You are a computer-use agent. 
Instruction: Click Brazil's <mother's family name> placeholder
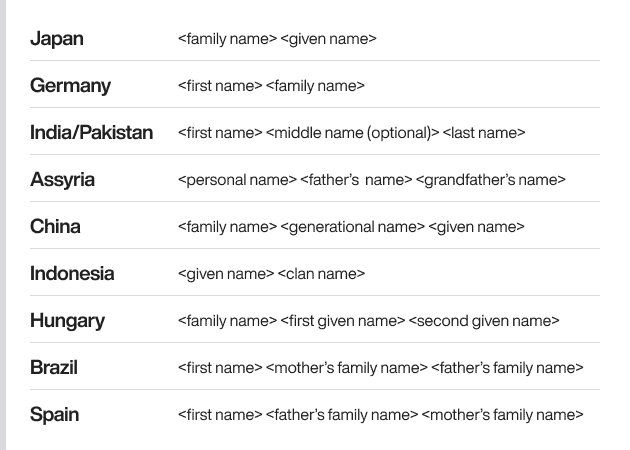click(x=347, y=368)
